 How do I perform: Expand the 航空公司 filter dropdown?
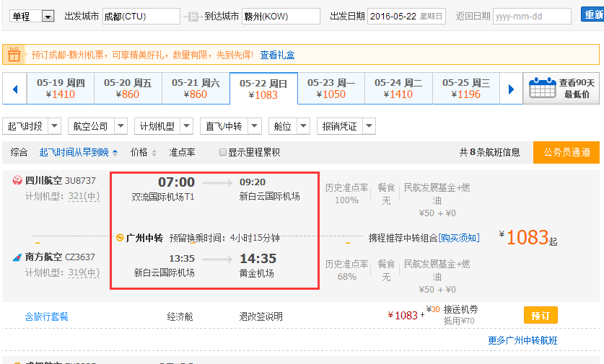pos(120,126)
